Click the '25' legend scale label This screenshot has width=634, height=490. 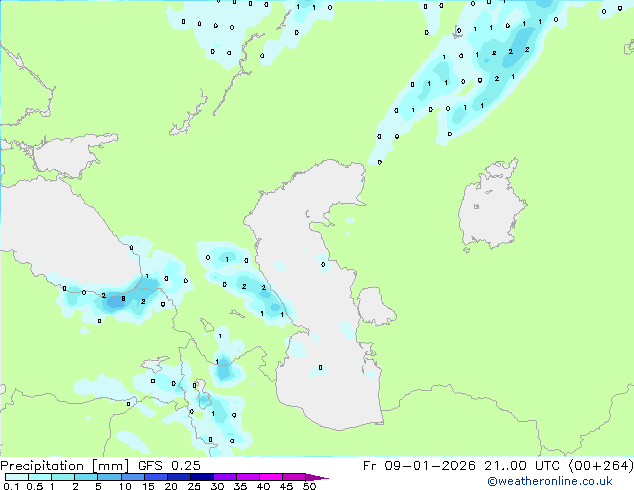[194, 486]
